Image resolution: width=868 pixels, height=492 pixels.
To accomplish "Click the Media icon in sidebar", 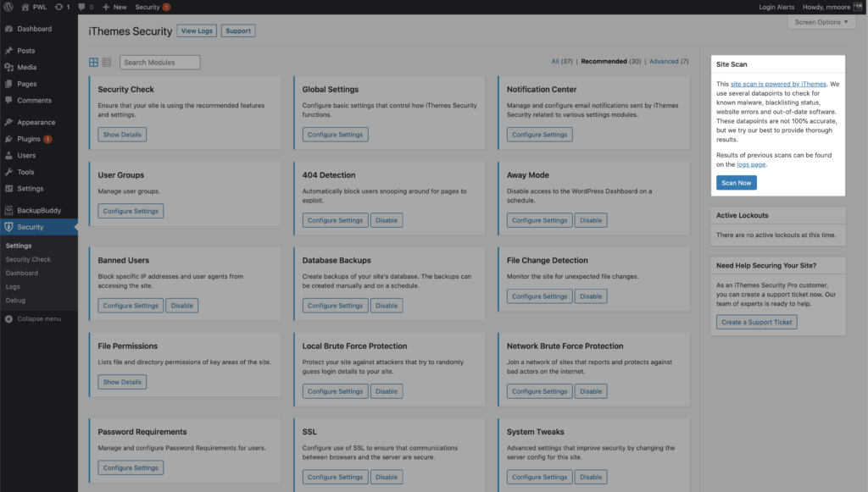I will [8, 67].
